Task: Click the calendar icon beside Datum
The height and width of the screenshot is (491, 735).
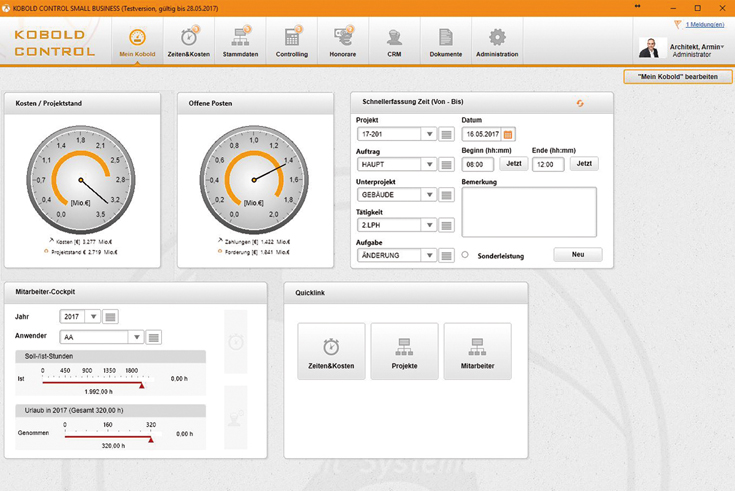Action: [x=508, y=134]
